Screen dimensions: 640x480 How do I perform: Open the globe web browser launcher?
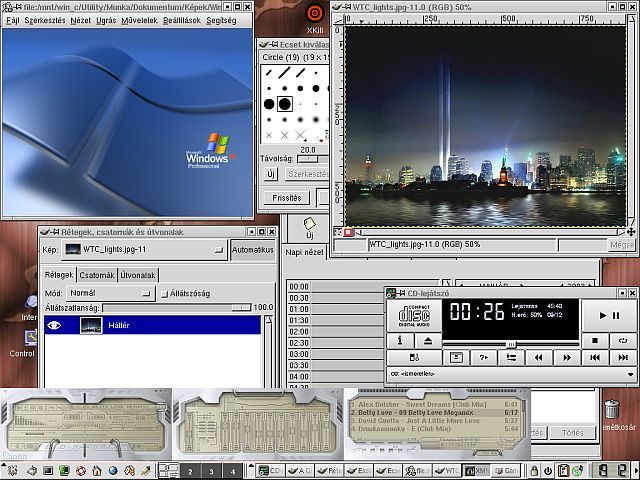pyautogui.click(x=113, y=471)
